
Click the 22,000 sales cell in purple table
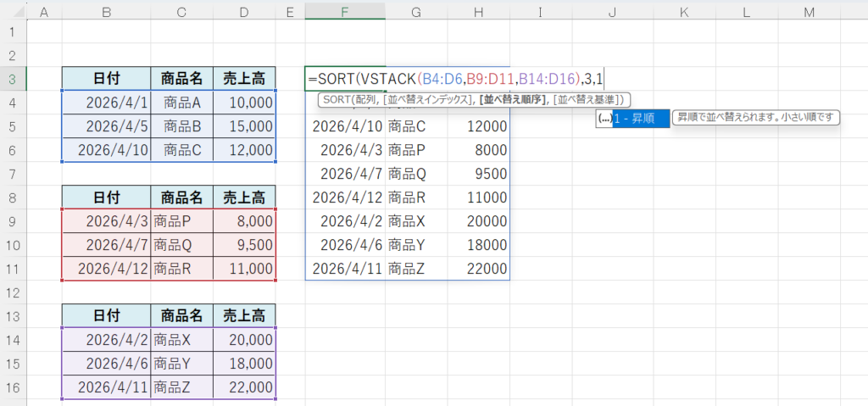(244, 387)
